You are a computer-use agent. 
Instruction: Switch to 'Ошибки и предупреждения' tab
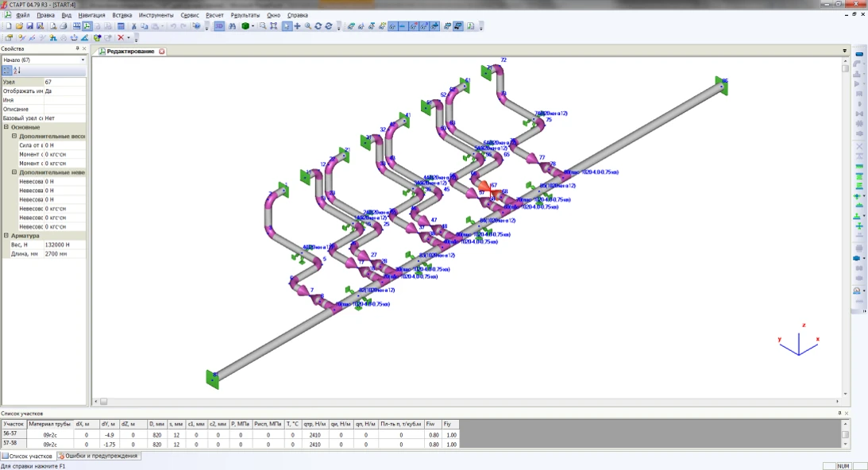click(x=98, y=456)
